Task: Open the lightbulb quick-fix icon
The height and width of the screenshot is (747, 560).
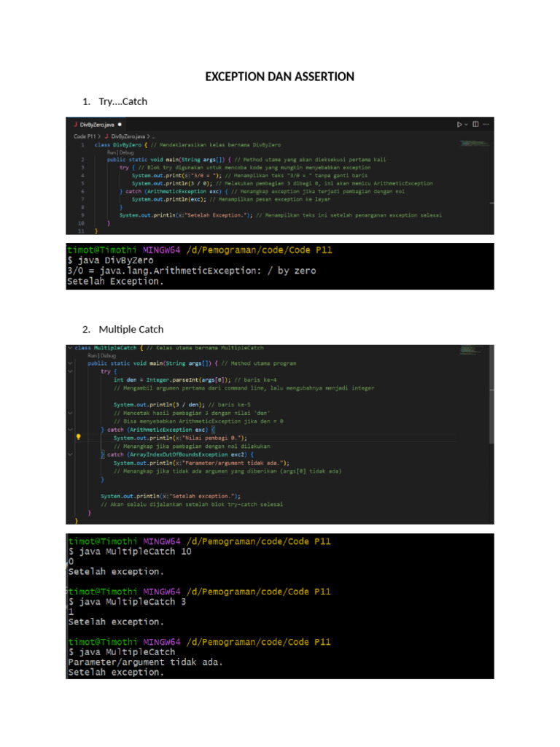Action: click(x=78, y=437)
